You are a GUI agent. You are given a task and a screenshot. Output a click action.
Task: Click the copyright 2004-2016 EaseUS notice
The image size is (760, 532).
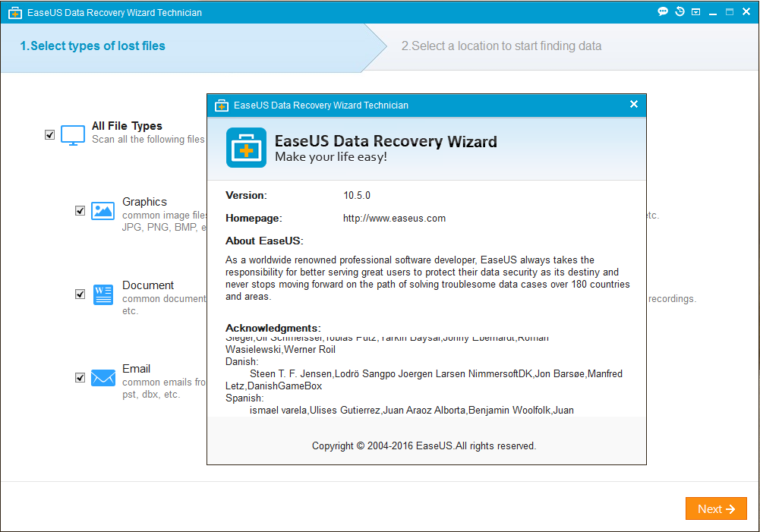(424, 445)
